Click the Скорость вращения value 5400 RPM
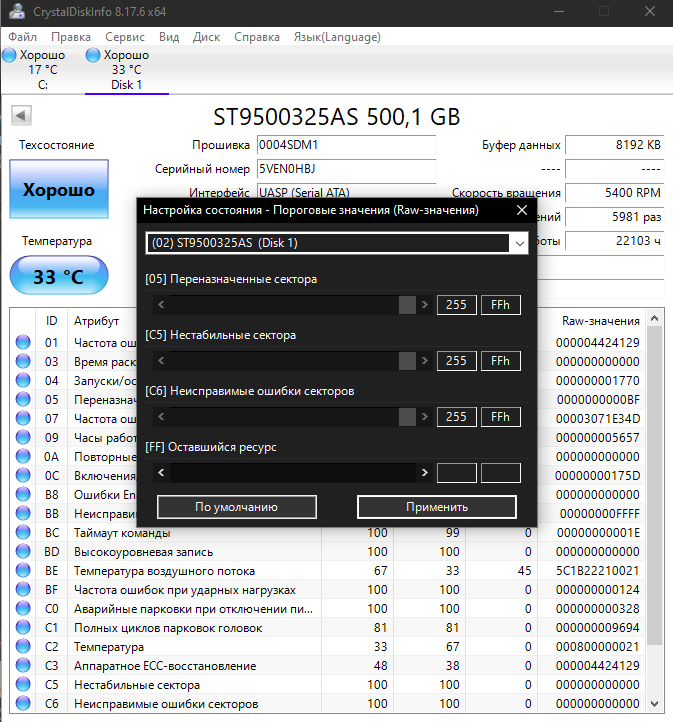673x722 pixels. click(x=615, y=193)
